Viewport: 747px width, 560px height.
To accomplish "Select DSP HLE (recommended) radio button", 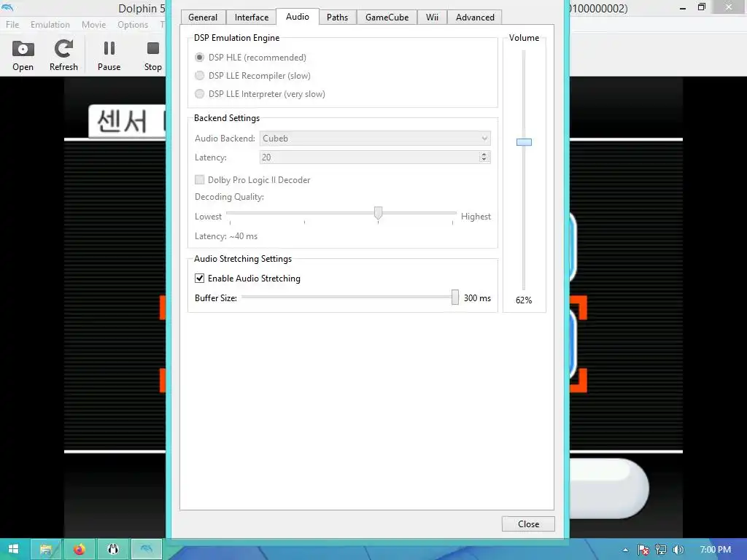I will point(200,57).
